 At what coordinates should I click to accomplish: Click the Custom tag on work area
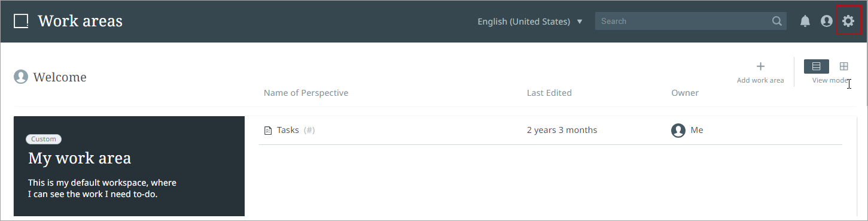[x=44, y=139]
